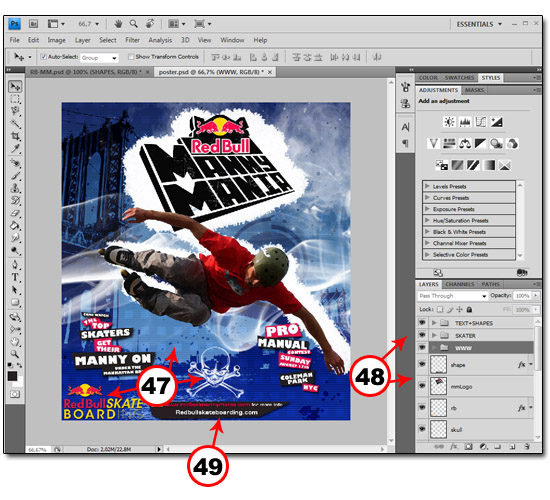Select the Path Selection tool

tap(15, 290)
